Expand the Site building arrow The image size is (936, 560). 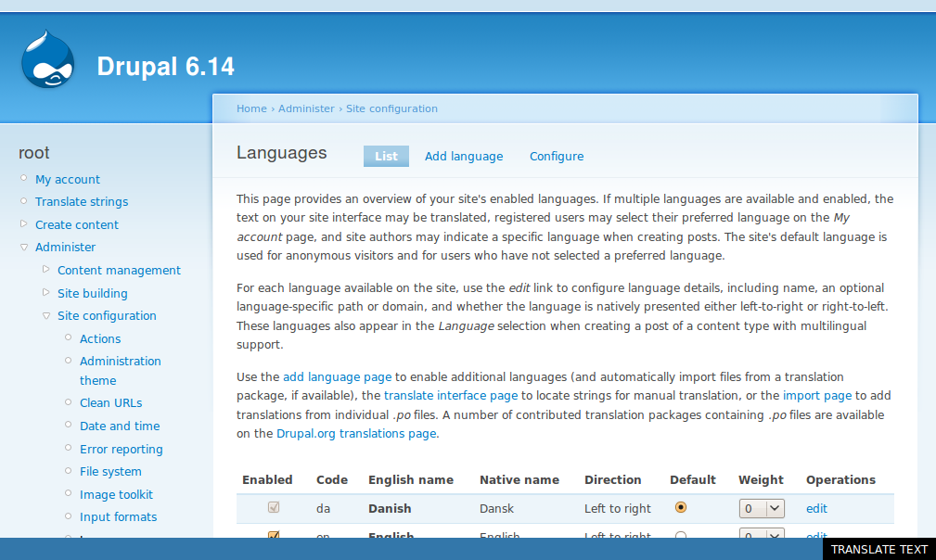tap(46, 292)
